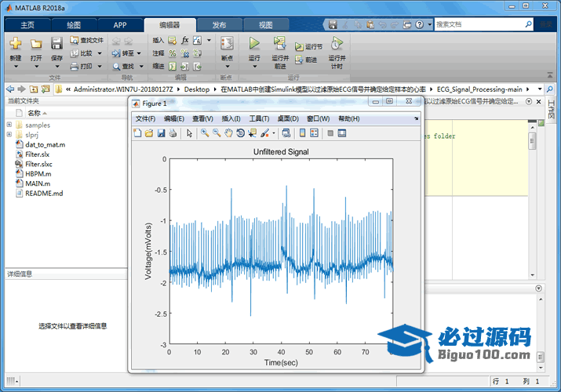Open the brush color dropdown arrow

[x=274, y=133]
